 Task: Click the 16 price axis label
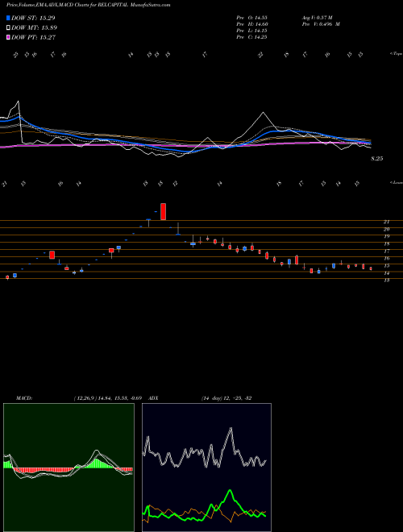pyautogui.click(x=386, y=259)
